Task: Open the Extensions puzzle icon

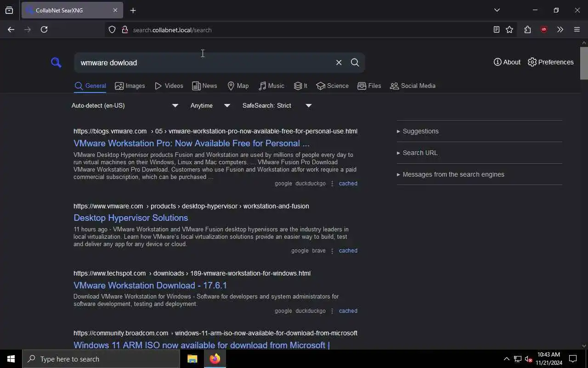Action: [x=527, y=29]
